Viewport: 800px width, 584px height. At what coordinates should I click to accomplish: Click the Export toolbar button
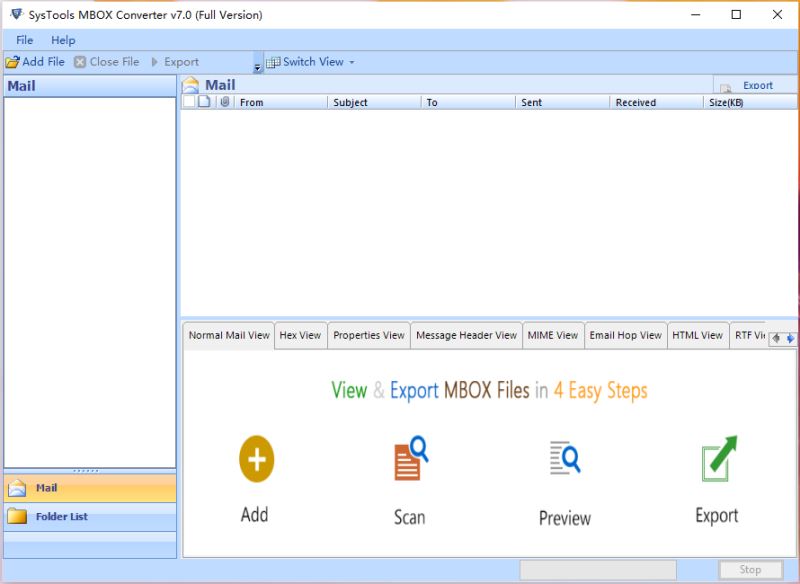point(175,62)
